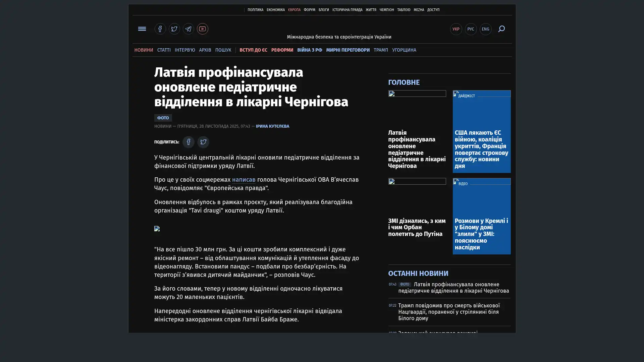Image resolution: width=644 pixels, height=362 pixels.
Task: Click the "написав" hyperlink
Action: [244, 180]
